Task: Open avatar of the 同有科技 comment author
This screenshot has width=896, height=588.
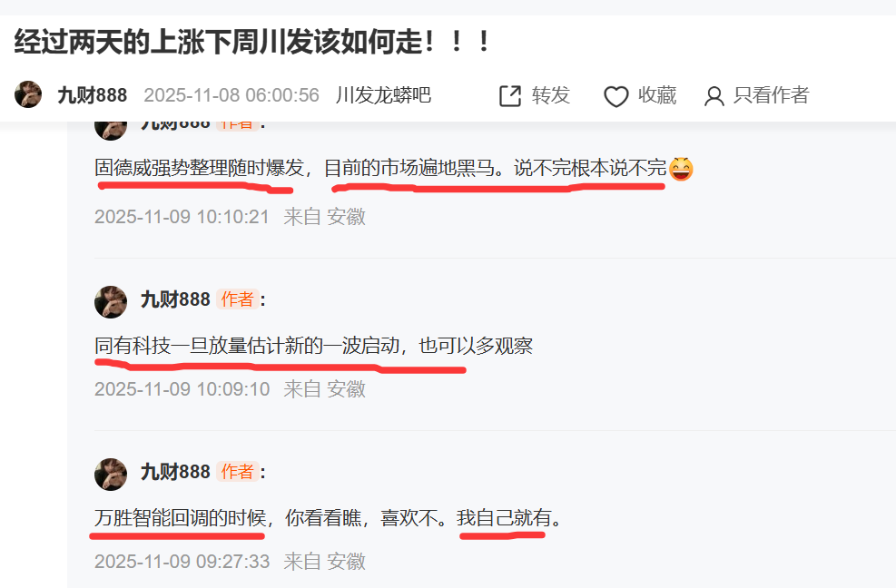Action: coord(110,302)
